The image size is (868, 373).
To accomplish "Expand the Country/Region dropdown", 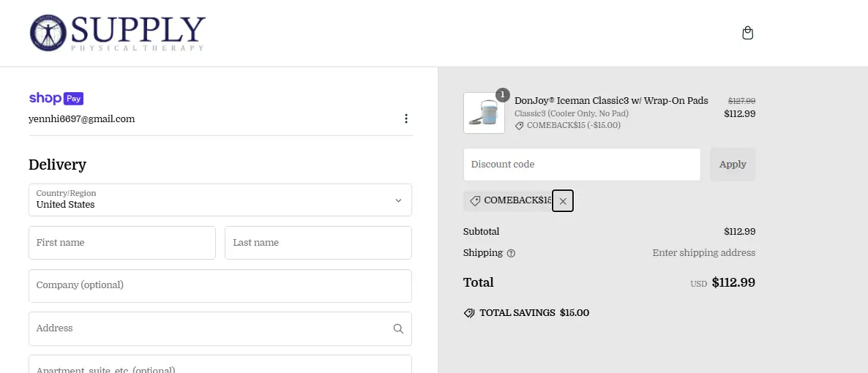I will coord(220,200).
